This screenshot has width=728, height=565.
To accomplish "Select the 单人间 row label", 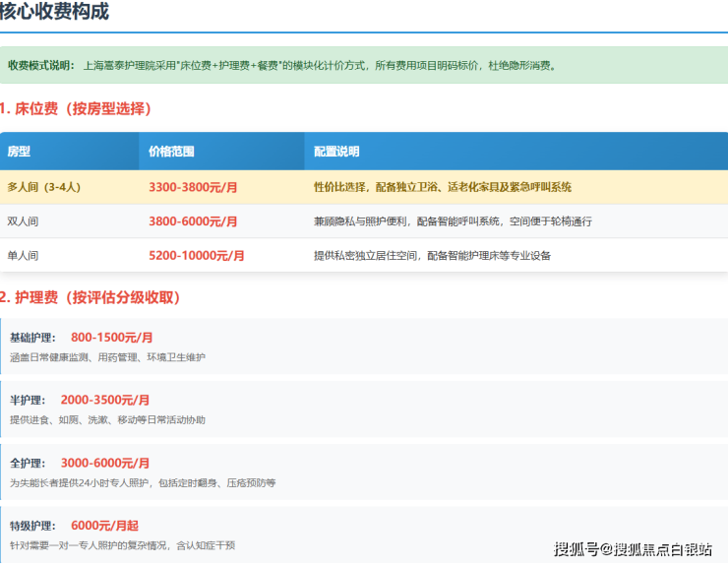I will point(23,256).
